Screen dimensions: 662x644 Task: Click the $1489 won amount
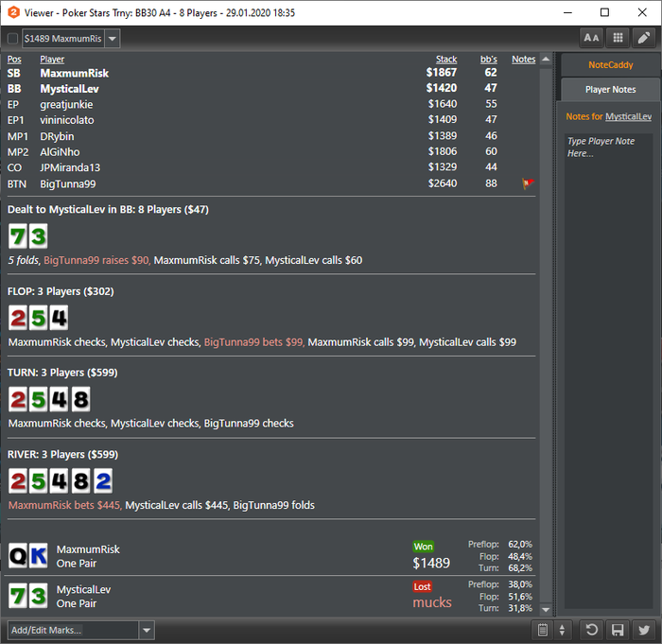[431, 563]
